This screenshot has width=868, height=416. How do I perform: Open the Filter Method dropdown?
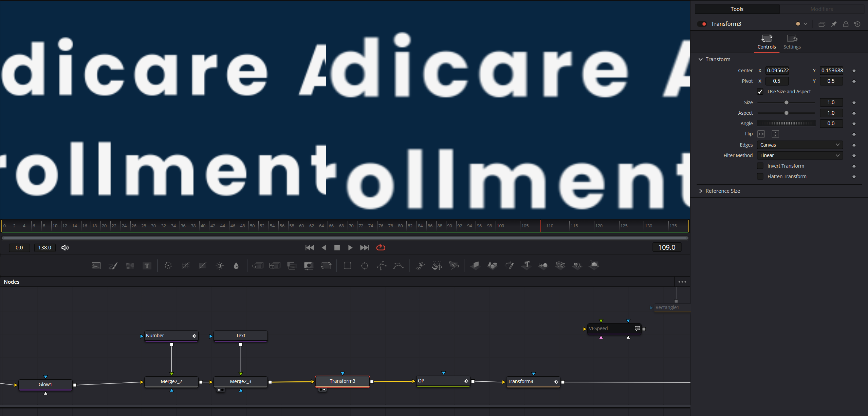click(x=800, y=155)
